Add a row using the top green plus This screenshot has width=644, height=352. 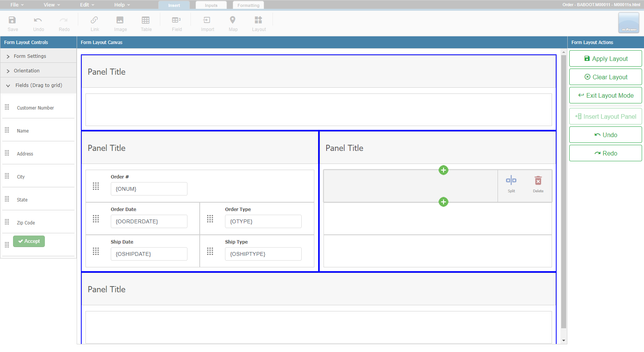[443, 170]
